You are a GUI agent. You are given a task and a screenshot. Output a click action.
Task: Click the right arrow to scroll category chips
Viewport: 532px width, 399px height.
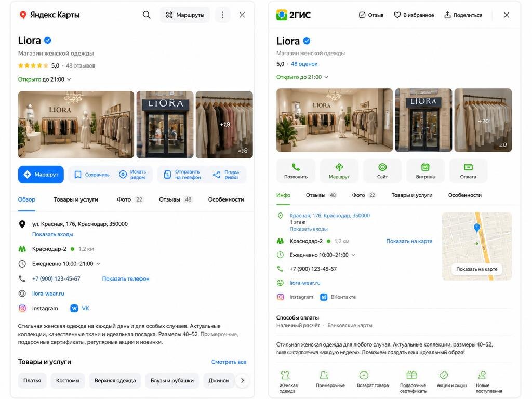(242, 381)
